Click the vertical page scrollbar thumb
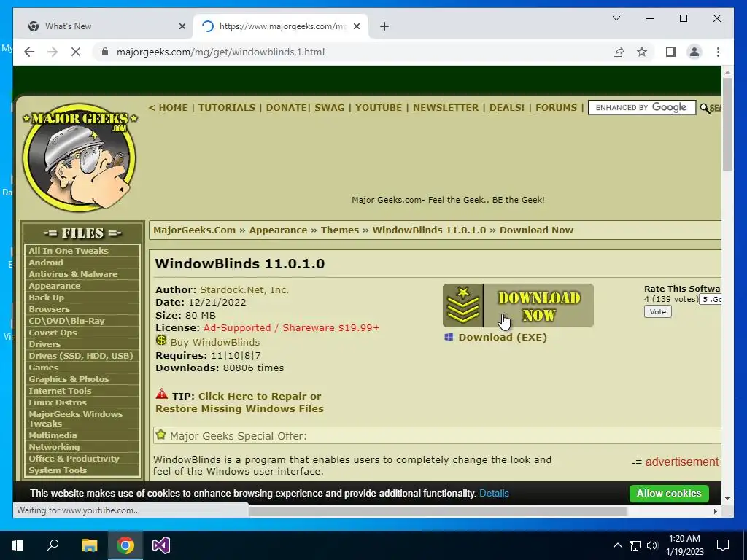 [727, 124]
